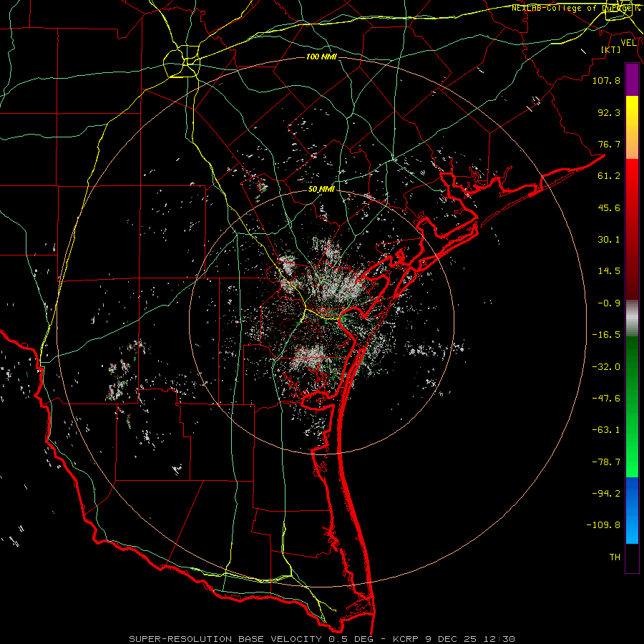
Task: Click the yellow-orange segment of the color bar
Action: (x=632, y=127)
